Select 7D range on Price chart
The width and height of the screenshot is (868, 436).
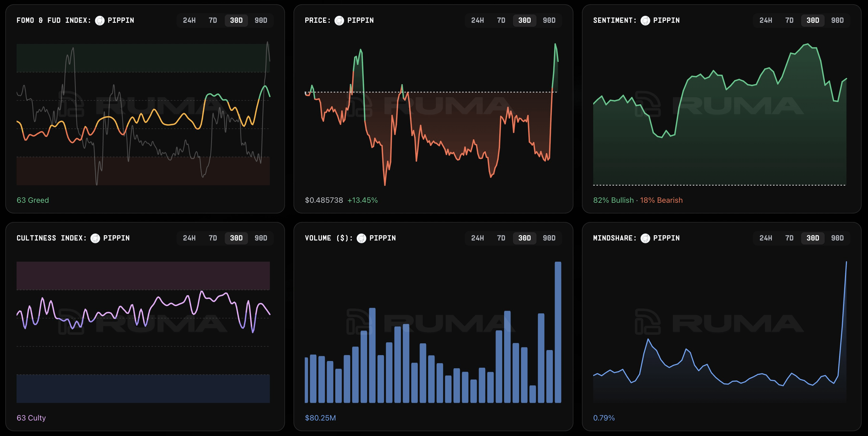[501, 21]
